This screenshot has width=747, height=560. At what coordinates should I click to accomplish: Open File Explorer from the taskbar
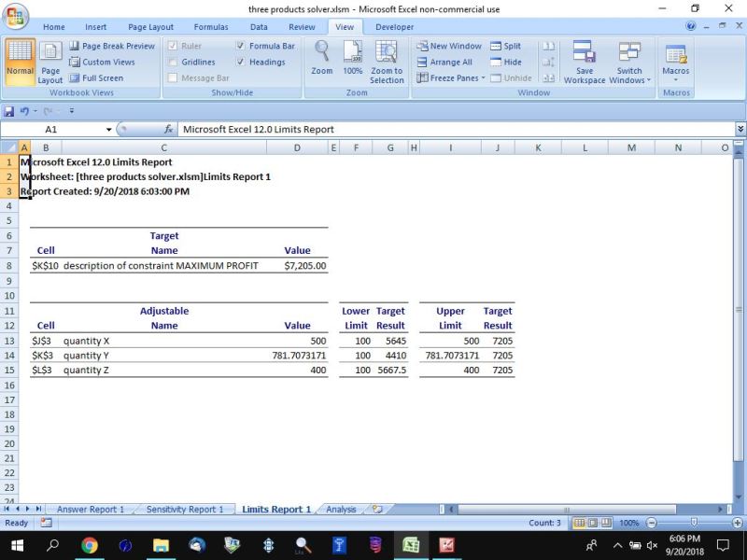pyautogui.click(x=161, y=545)
